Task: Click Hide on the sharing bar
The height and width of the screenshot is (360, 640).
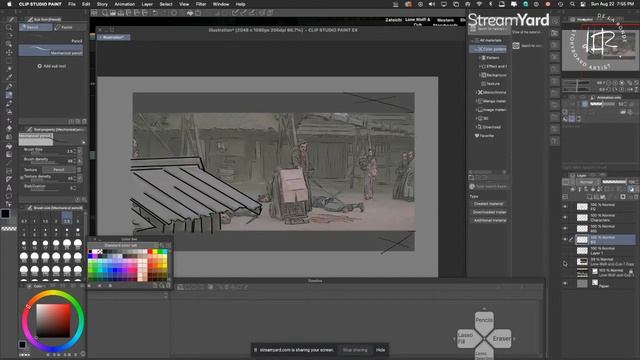Action: 380,350
